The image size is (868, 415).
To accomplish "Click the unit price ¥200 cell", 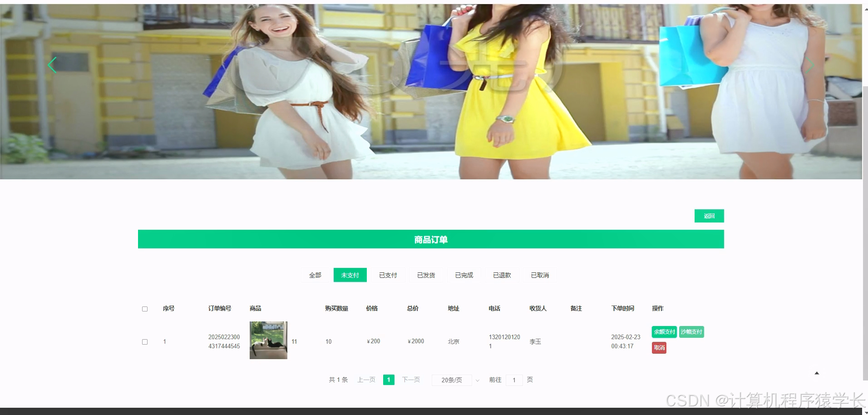I will pyautogui.click(x=373, y=341).
